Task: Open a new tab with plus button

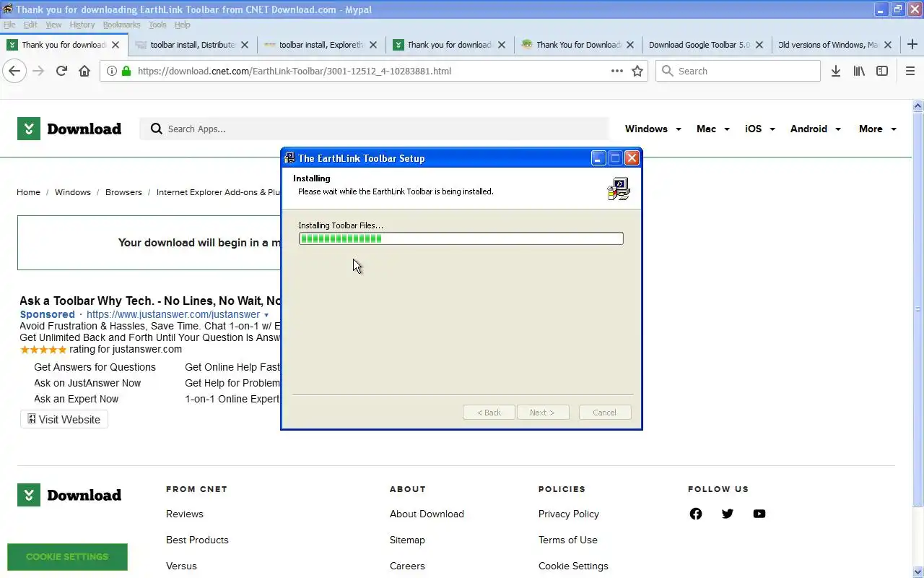Action: 912,44
